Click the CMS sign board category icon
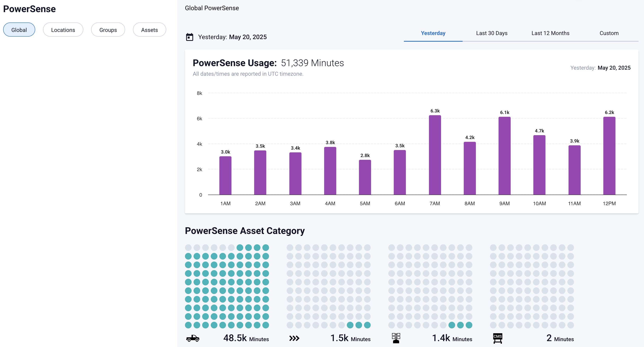 coord(498,339)
